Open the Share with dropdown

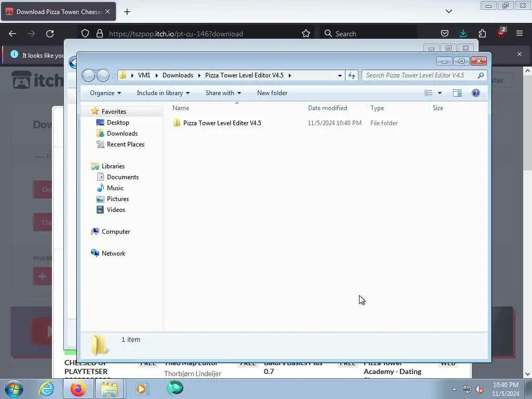point(223,93)
